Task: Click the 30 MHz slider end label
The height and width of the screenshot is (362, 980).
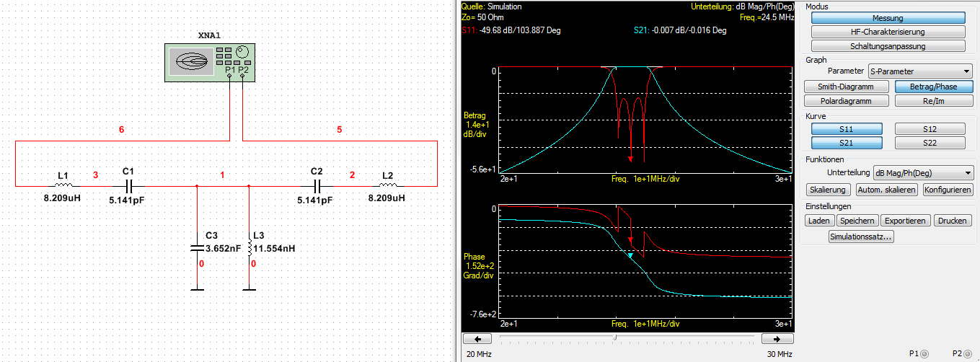Action: tap(778, 354)
